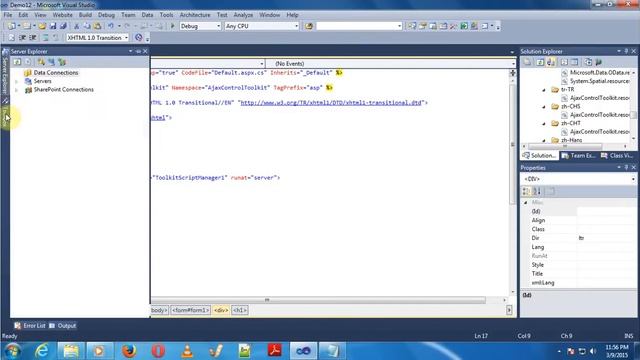
Task: Click the clock in system tray
Action: coord(617,351)
